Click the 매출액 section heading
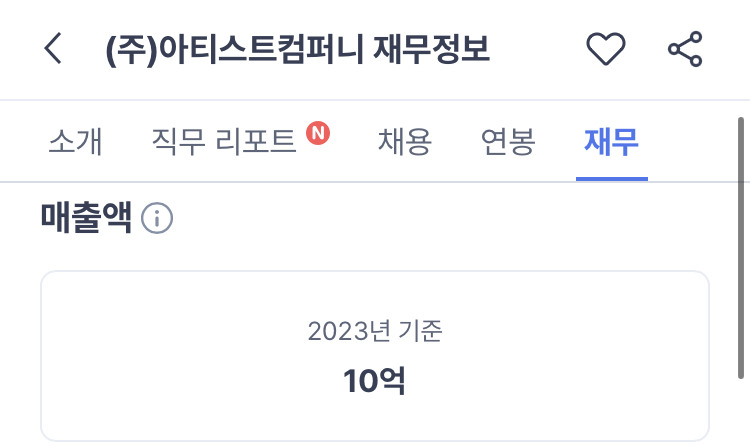This screenshot has height=446, width=750. (x=86, y=217)
